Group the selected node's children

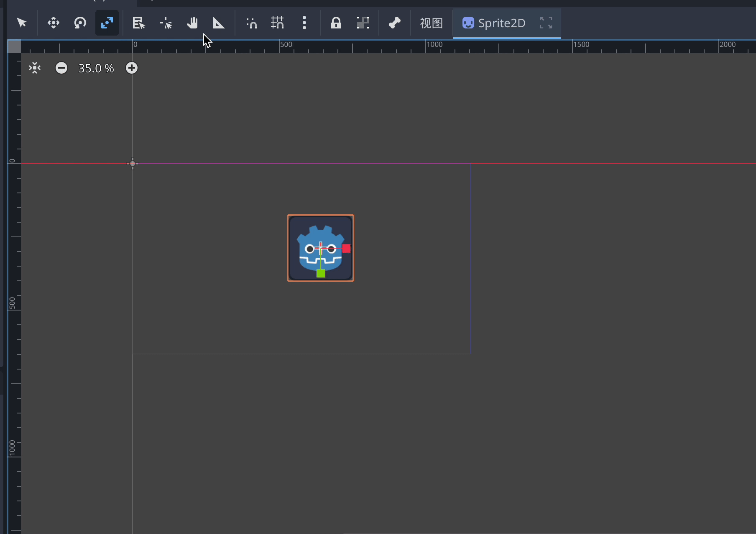click(x=363, y=23)
